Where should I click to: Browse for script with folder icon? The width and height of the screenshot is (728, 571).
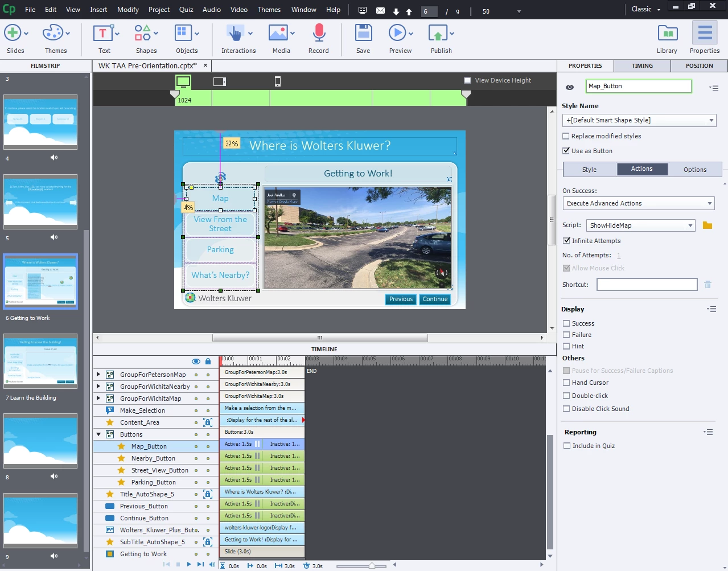point(708,225)
